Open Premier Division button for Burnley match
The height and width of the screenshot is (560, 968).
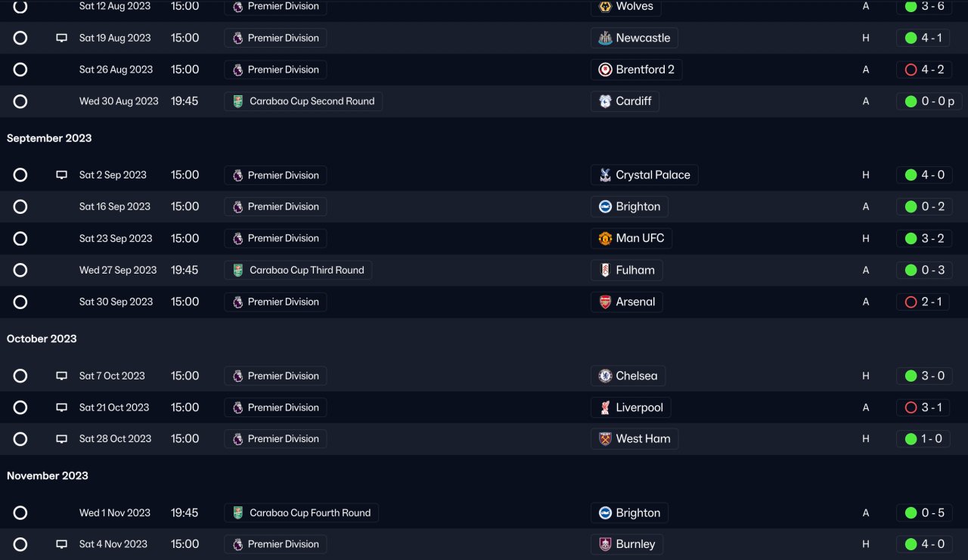[x=283, y=544]
